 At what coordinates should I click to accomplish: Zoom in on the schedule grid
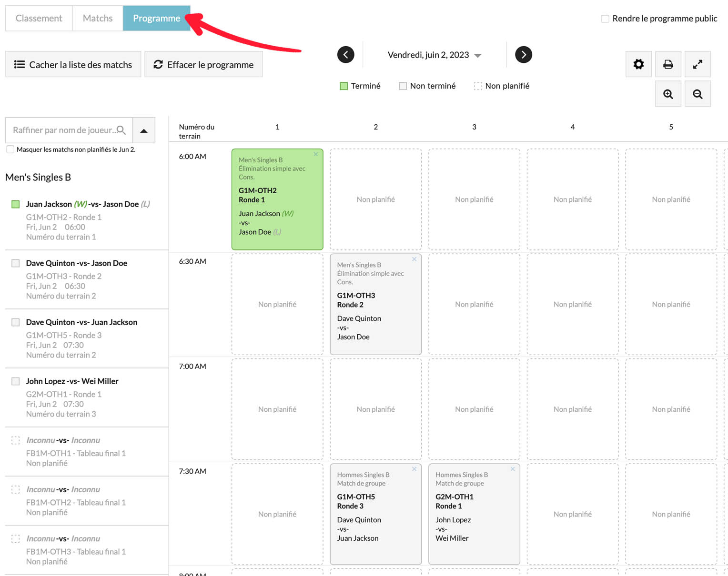pos(668,94)
